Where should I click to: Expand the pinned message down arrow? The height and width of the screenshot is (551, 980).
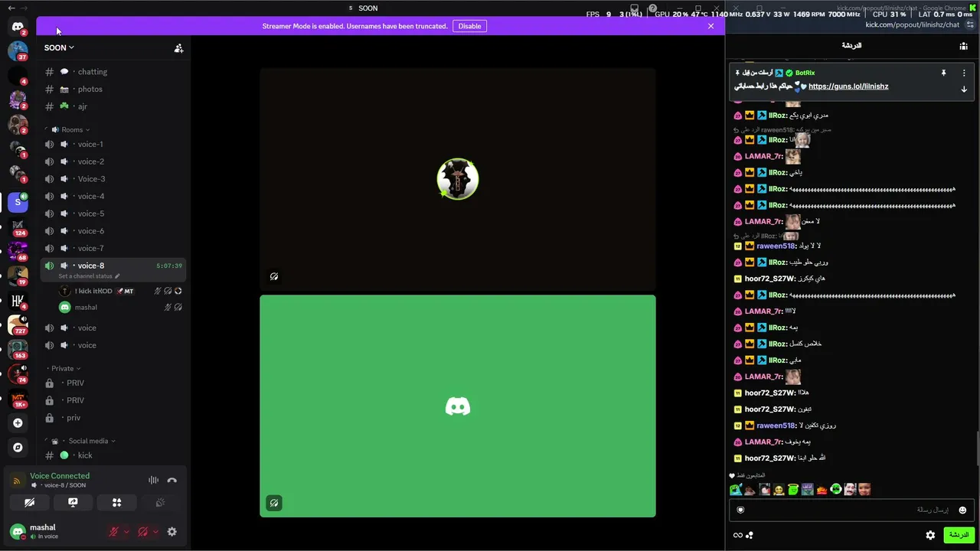click(x=964, y=90)
